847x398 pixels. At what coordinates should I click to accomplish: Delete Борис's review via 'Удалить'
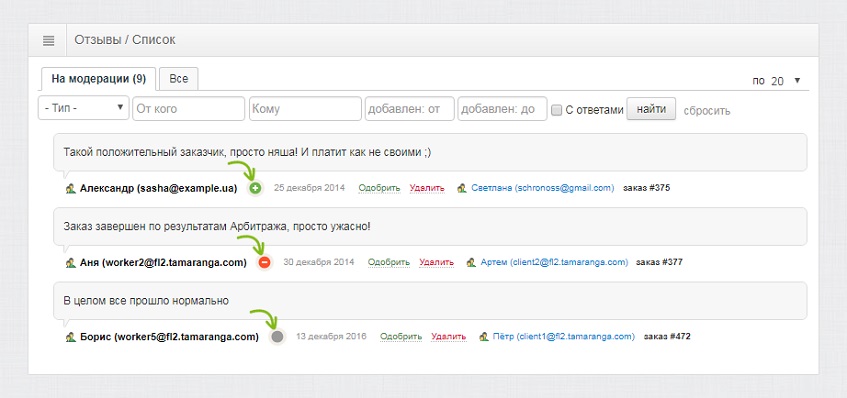click(x=448, y=336)
